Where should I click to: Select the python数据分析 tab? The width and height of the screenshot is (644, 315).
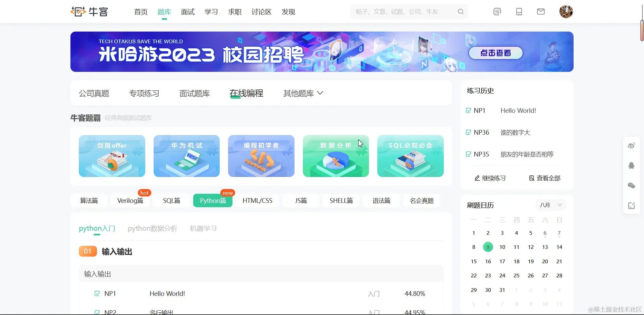click(152, 228)
